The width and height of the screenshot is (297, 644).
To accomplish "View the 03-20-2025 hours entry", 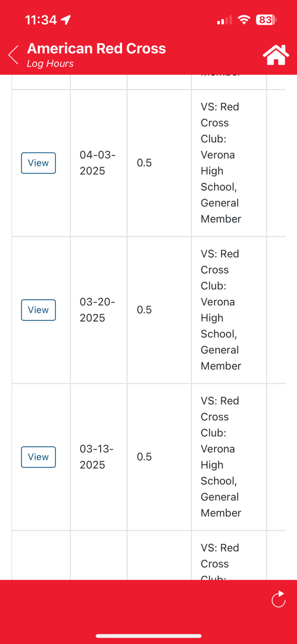I will (38, 310).
